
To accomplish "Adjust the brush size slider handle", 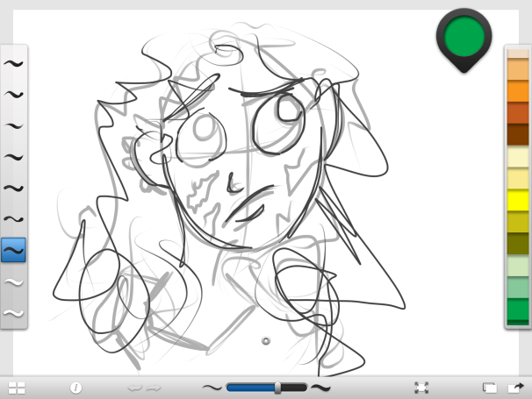I will click(x=277, y=388).
